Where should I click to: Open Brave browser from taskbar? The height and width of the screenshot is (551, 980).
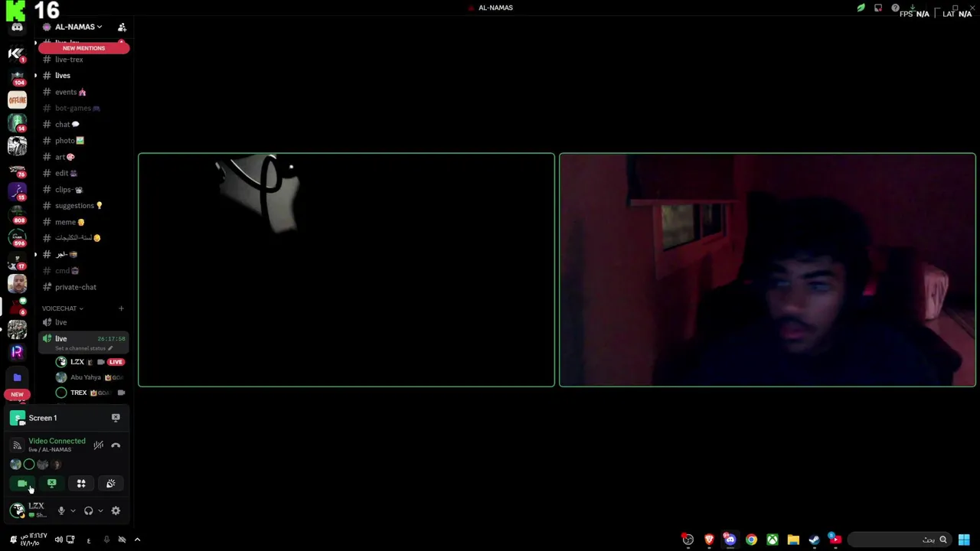point(709,540)
